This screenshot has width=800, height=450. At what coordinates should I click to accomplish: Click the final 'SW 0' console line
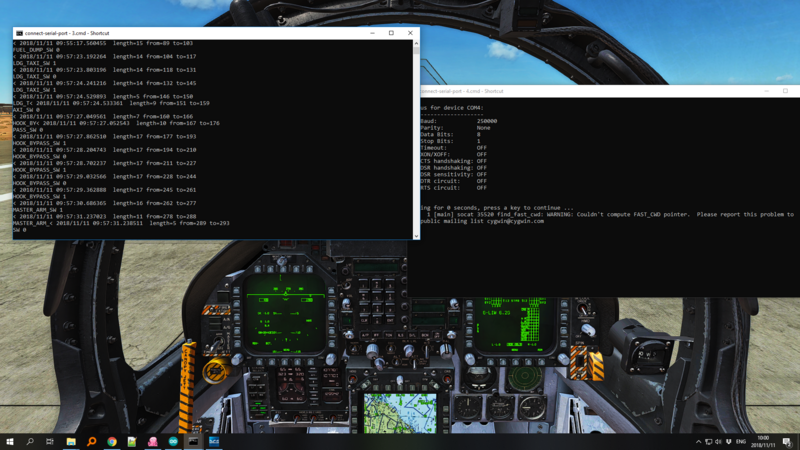click(x=20, y=230)
